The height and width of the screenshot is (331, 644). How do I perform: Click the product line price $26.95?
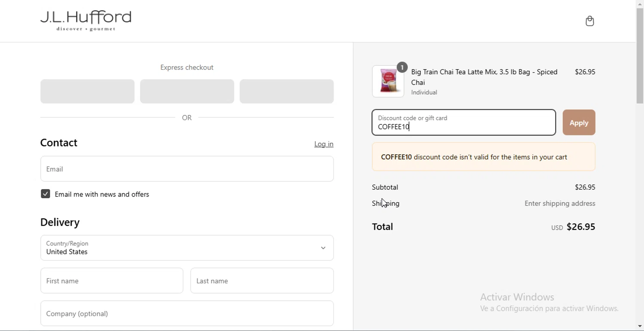point(585,72)
